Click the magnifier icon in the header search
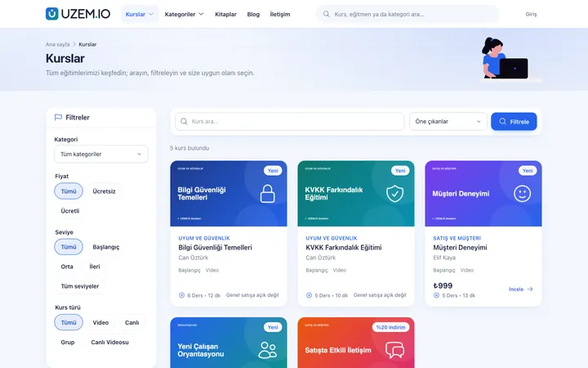The height and width of the screenshot is (368, 588). pyautogui.click(x=326, y=14)
